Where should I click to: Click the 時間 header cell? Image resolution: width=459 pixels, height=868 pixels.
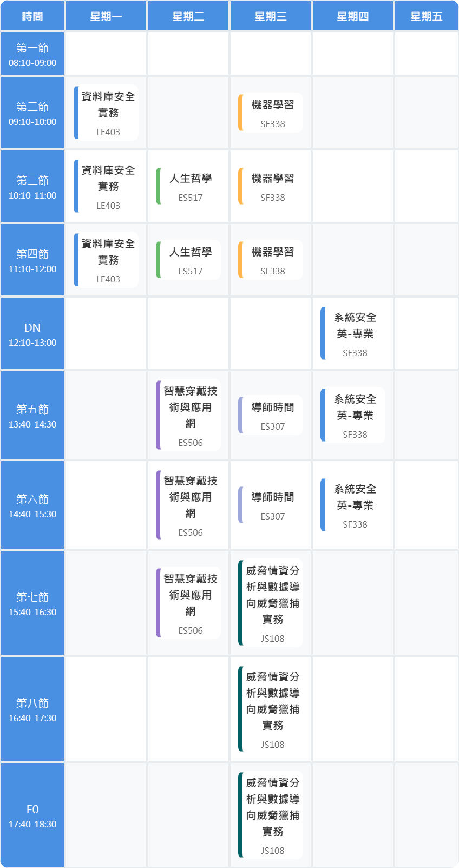[x=32, y=16]
